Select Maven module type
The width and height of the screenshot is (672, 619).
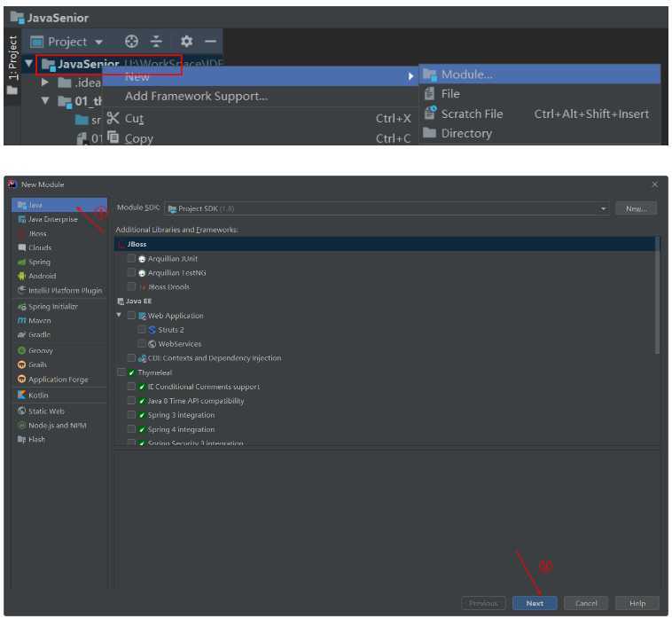tap(59, 321)
